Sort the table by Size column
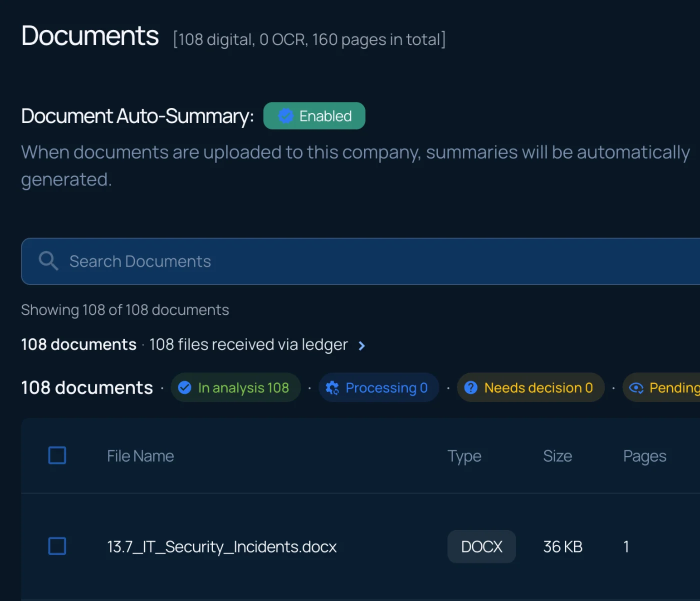Screen dimensions: 700x601 (557, 456)
